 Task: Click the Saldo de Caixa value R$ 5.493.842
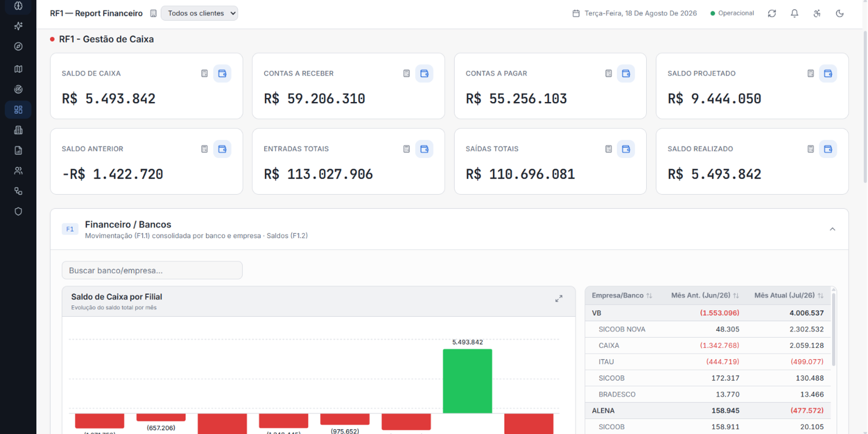tap(108, 99)
